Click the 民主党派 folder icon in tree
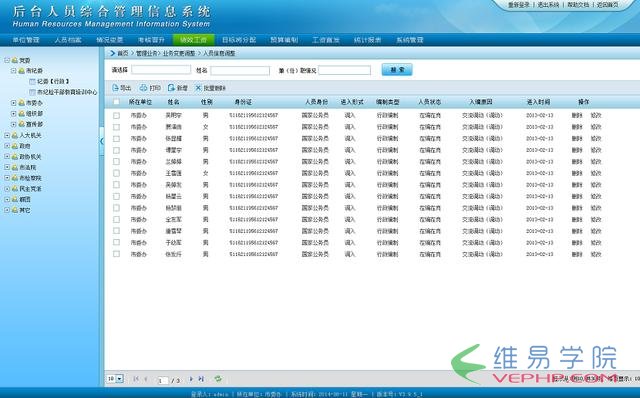The width and height of the screenshot is (640, 398). [x=15, y=189]
